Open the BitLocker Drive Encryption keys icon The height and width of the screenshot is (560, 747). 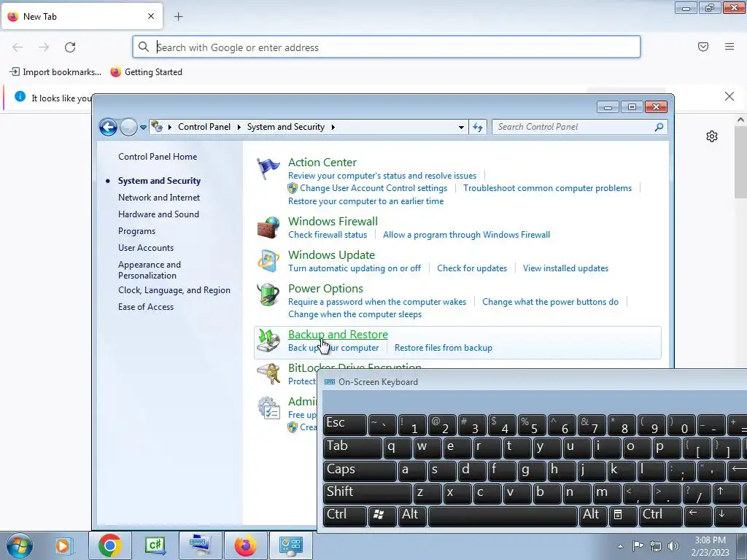[268, 374]
